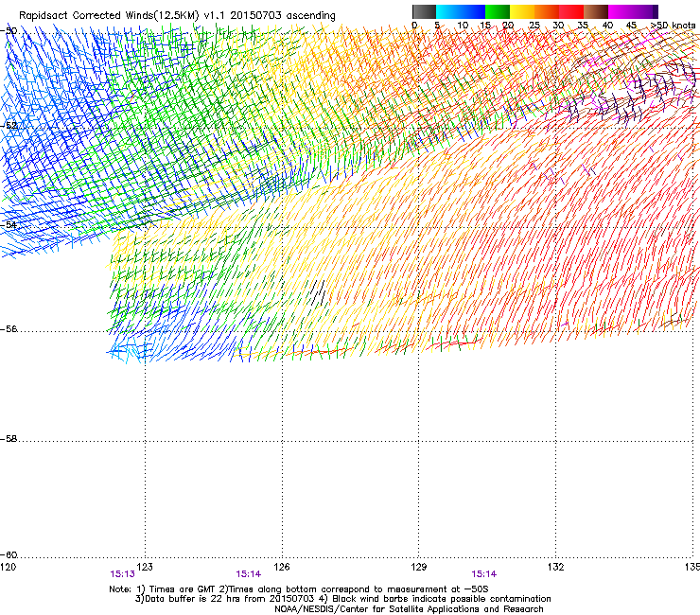Click the dark purple 45-50 knots swatch
Screen dimensions: 700x615
(x=645, y=11)
